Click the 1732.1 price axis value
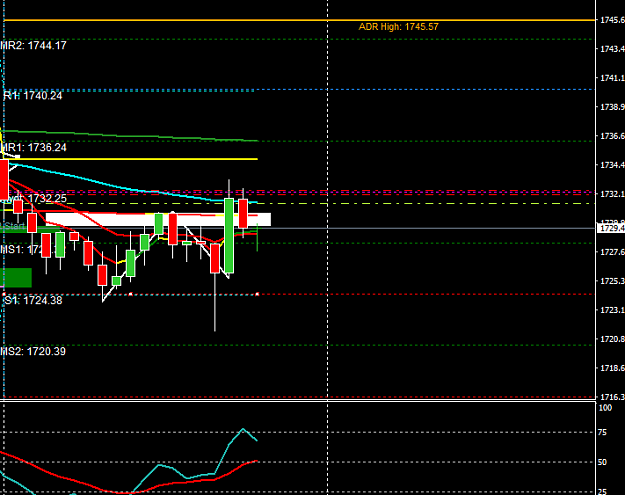625x495 pixels. pos(612,194)
